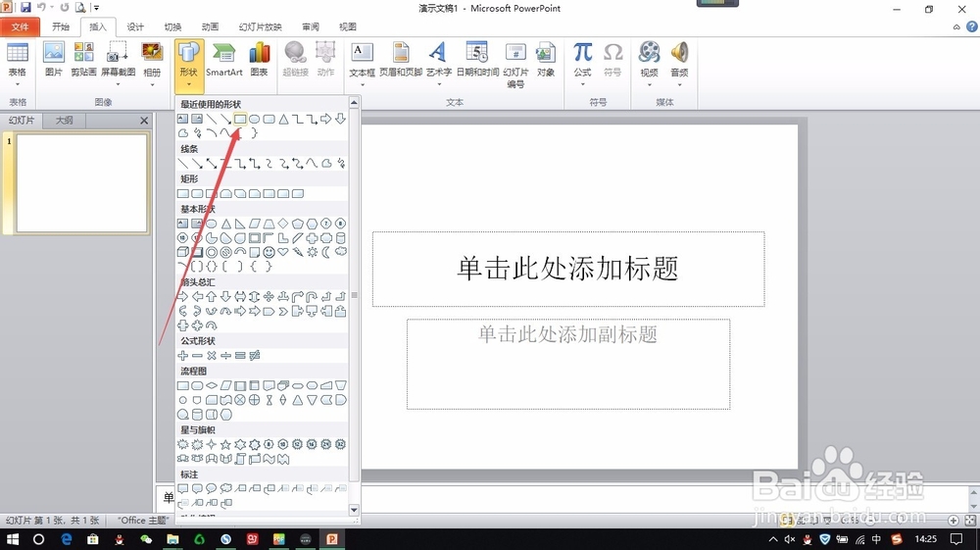Insert a chart with 图表
The width and height of the screenshot is (980, 550).
260,60
